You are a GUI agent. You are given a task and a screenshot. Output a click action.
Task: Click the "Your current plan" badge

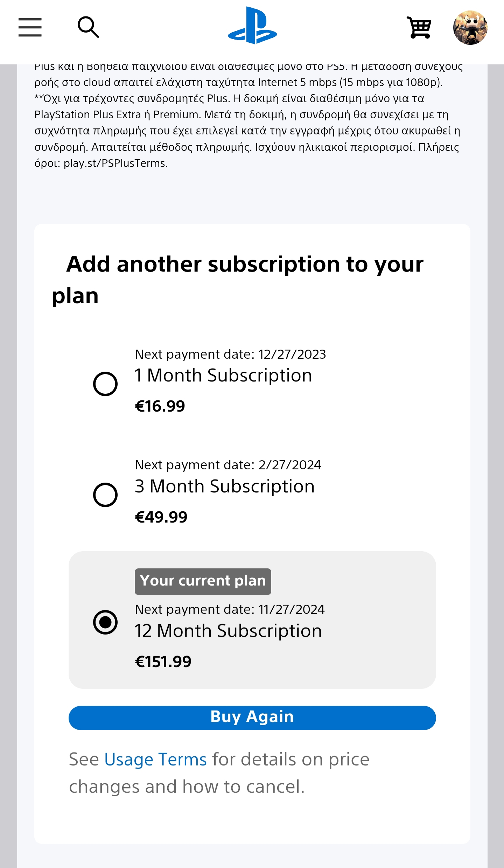point(203,581)
